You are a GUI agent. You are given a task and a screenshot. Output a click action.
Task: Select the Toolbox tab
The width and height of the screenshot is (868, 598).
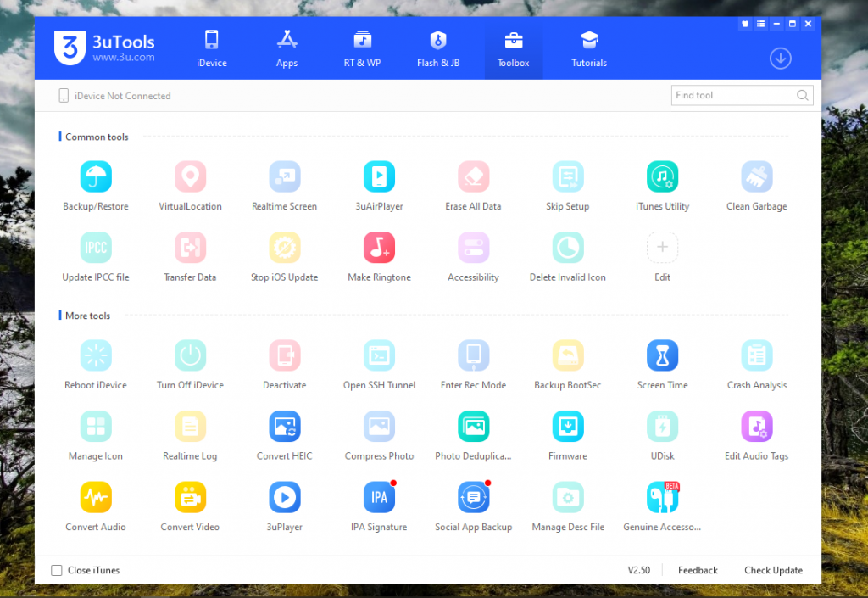(x=513, y=48)
